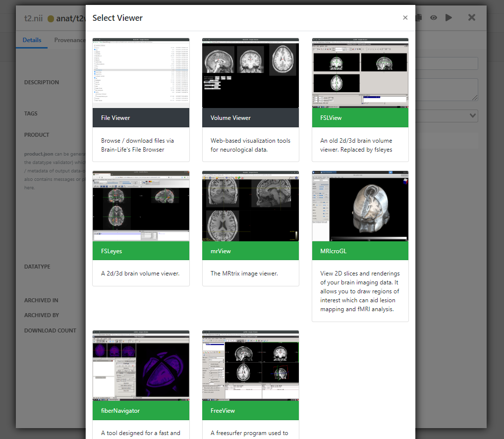Click the play icon in background header

coord(448,18)
